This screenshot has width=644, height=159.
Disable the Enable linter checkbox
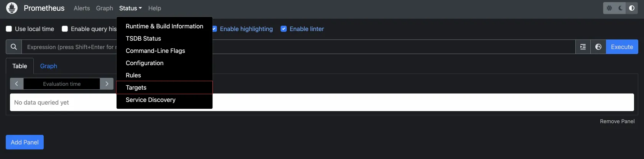tap(284, 29)
